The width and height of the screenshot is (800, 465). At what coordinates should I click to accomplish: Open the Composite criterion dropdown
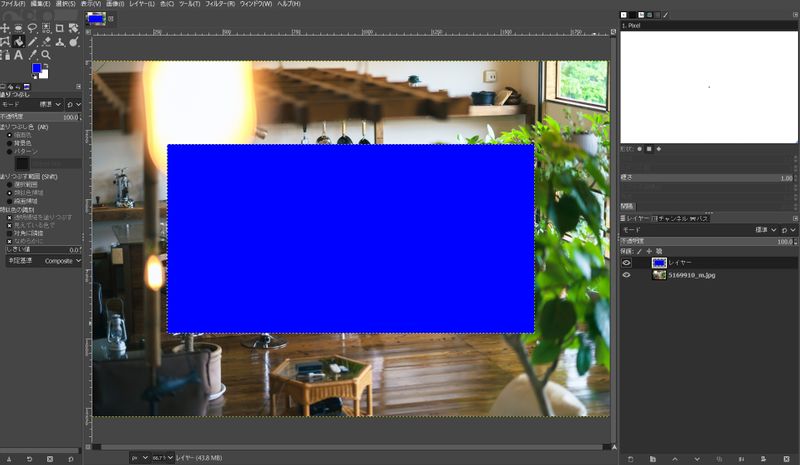coord(59,261)
